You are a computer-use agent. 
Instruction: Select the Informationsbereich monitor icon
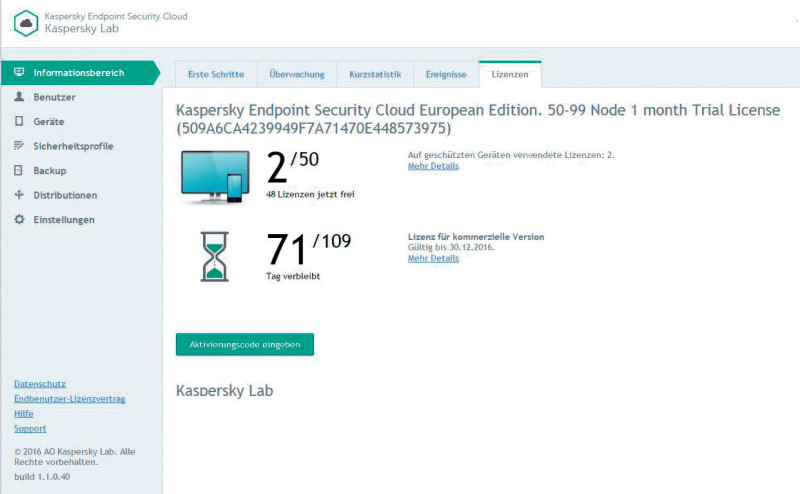(x=19, y=72)
